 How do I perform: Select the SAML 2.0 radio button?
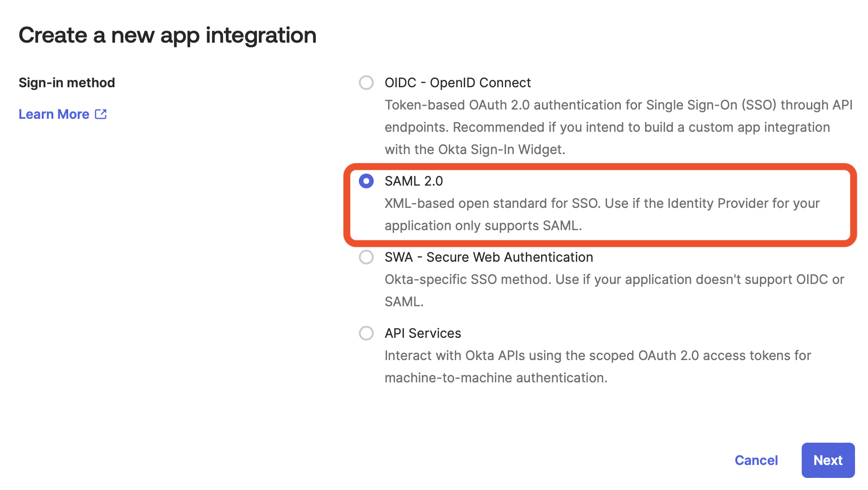click(x=366, y=181)
